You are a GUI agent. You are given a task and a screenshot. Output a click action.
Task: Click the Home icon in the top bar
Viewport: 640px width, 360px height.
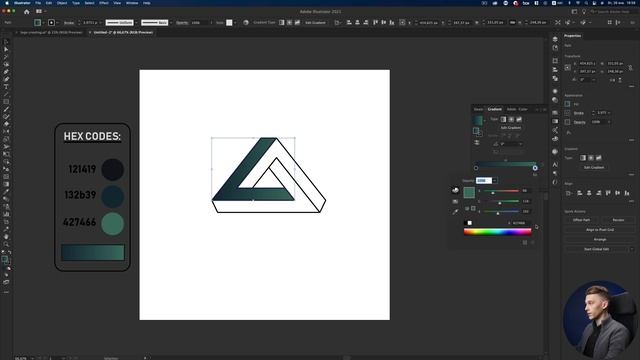[27, 12]
